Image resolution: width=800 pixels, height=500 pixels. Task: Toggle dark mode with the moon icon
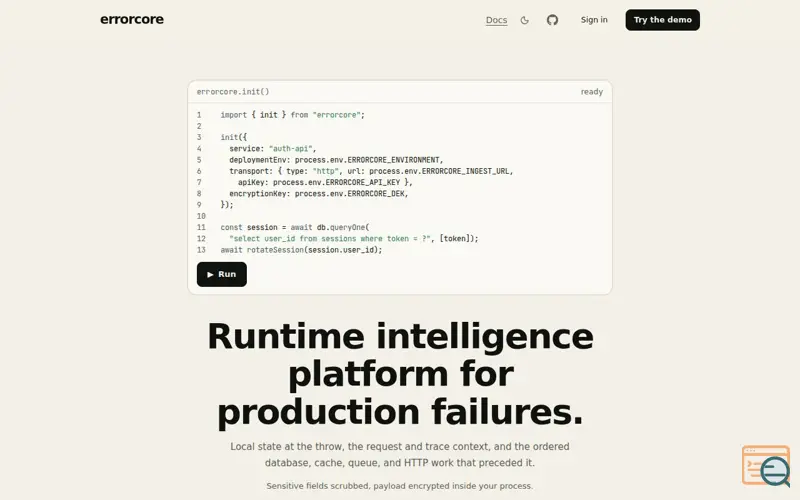tap(524, 20)
